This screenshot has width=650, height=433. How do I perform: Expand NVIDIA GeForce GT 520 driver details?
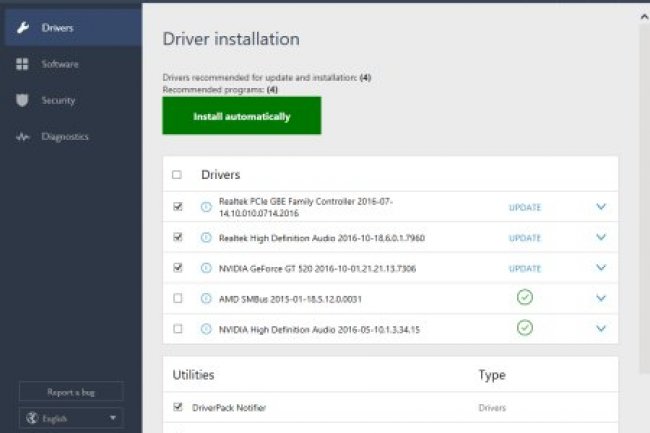pyautogui.click(x=601, y=268)
